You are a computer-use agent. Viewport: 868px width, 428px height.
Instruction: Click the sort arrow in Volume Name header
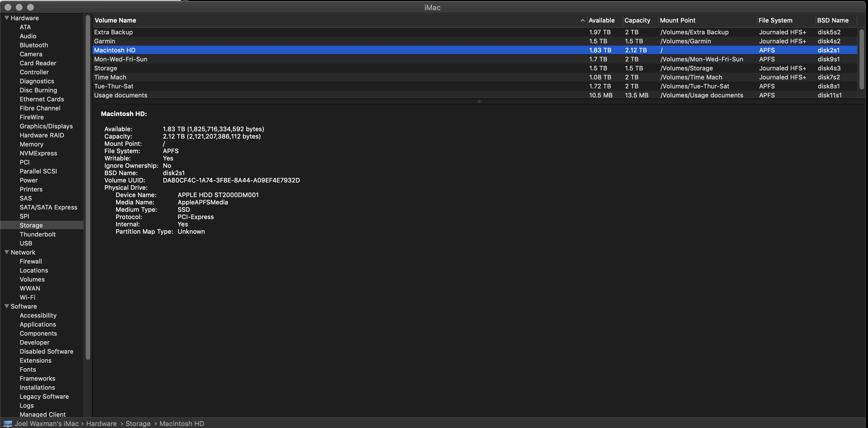pyautogui.click(x=582, y=21)
